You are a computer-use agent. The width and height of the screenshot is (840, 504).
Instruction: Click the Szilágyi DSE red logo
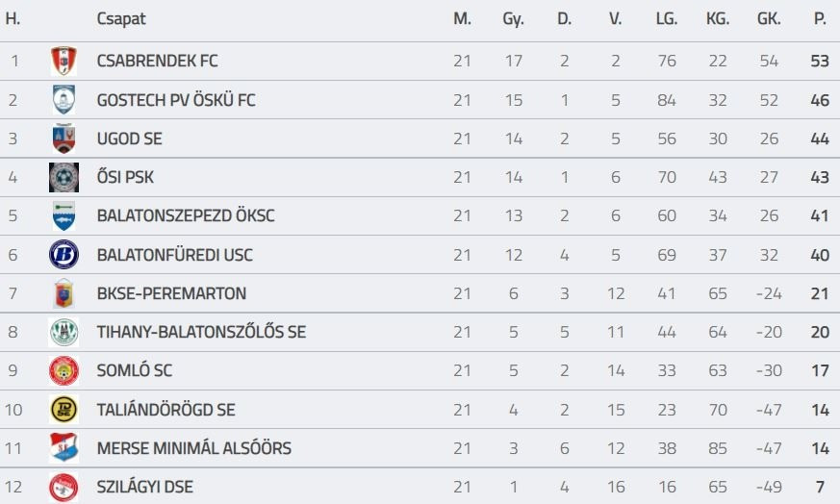pyautogui.click(x=64, y=487)
